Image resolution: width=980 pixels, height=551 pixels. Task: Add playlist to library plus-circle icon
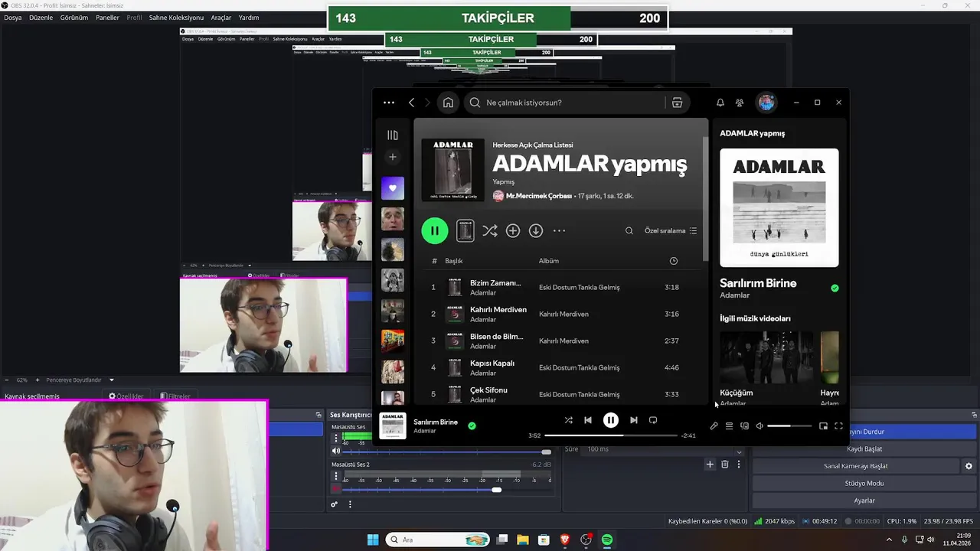click(x=513, y=230)
